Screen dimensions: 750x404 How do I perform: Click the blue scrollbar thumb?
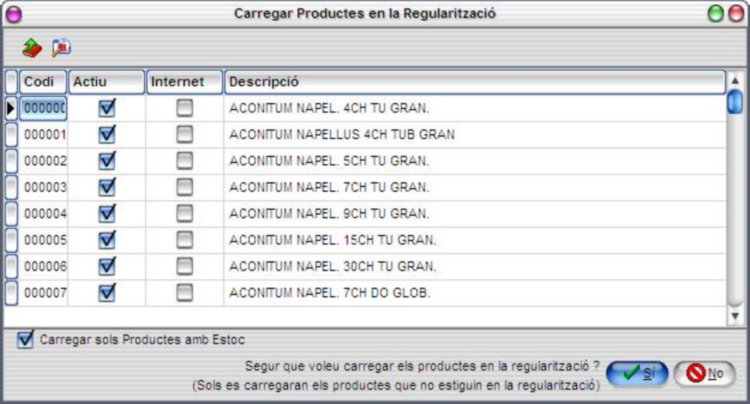click(735, 102)
